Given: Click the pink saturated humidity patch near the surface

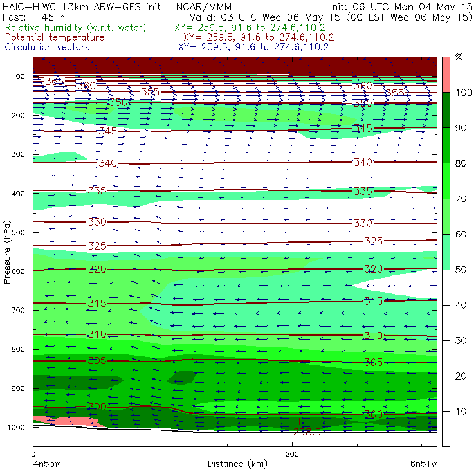Looking at the screenshot, I should tap(70, 422).
